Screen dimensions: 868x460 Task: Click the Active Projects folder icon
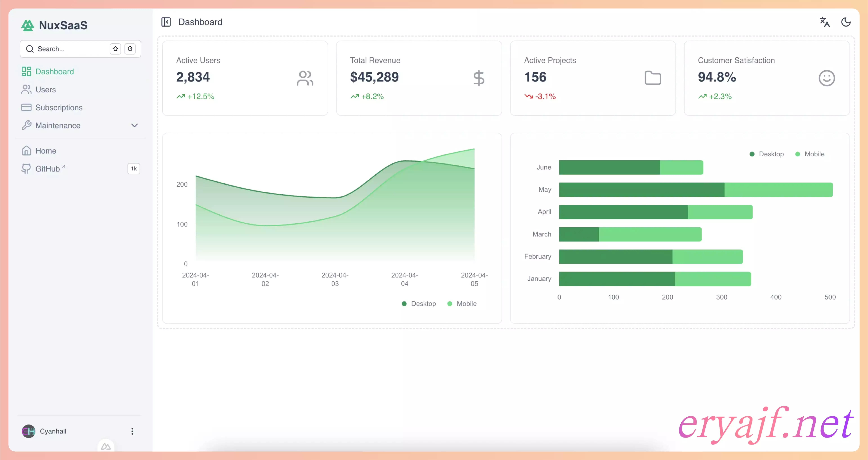[653, 78]
